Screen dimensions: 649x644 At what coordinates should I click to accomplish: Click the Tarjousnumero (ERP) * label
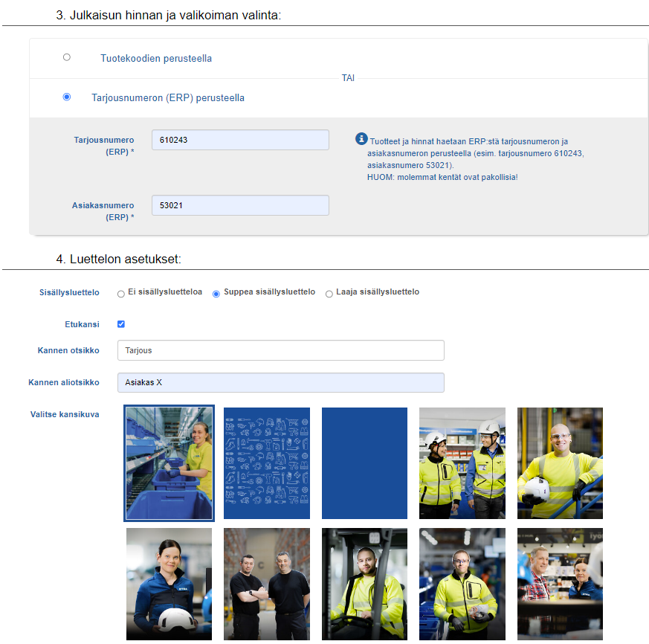104,146
